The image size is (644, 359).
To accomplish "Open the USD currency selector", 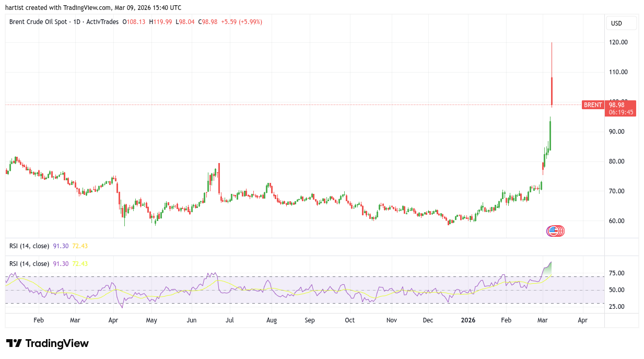I will click(621, 23).
